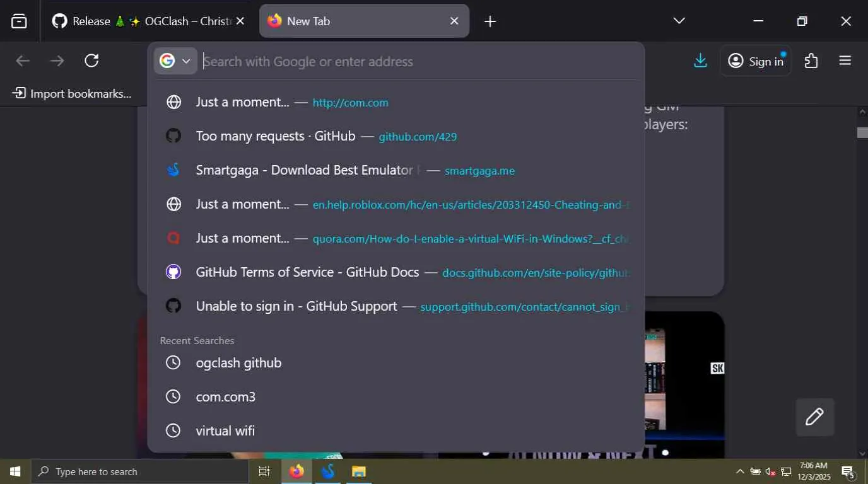Open Firefox View from the tab bar icon
This screenshot has height=484, width=868.
pyautogui.click(x=19, y=21)
